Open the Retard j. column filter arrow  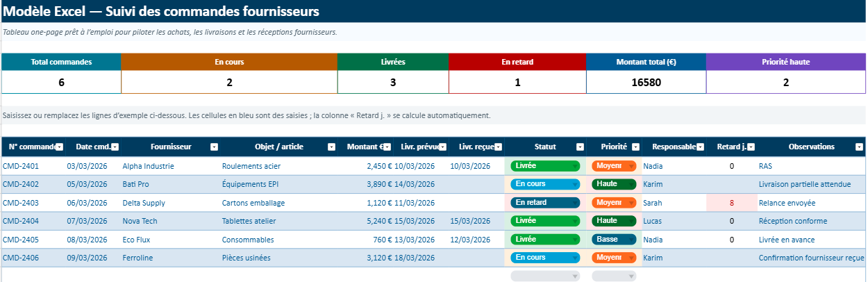point(751,147)
